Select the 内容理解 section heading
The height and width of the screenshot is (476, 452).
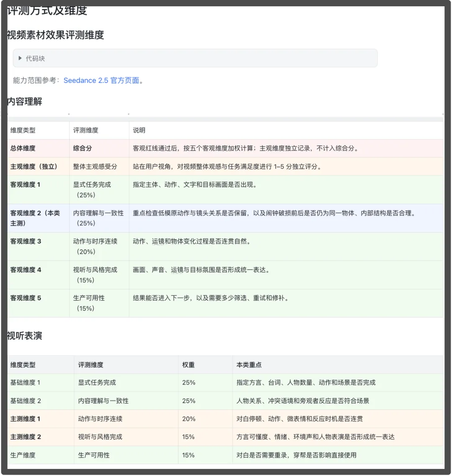tap(25, 101)
